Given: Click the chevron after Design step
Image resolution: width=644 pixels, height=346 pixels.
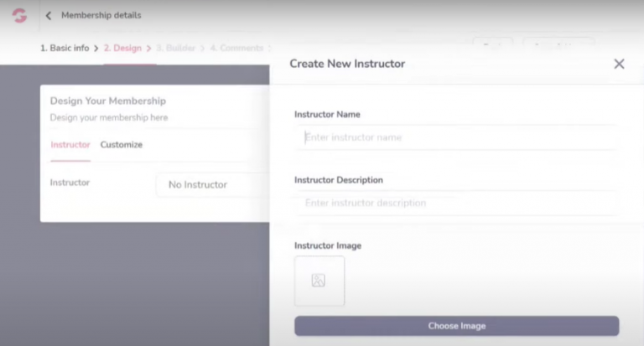Looking at the screenshot, I should click(x=148, y=49).
